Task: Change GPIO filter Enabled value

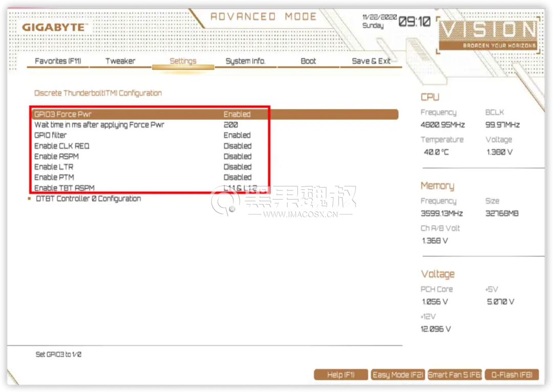Action: point(237,135)
